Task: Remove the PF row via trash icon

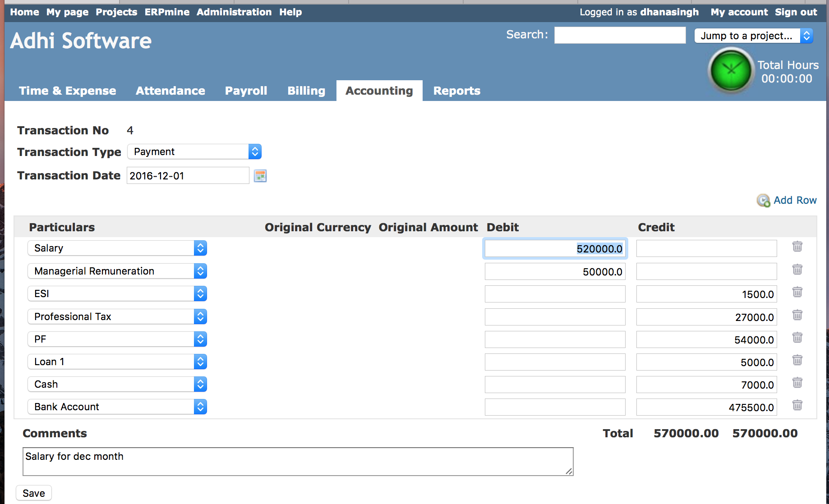Action: pos(797,338)
